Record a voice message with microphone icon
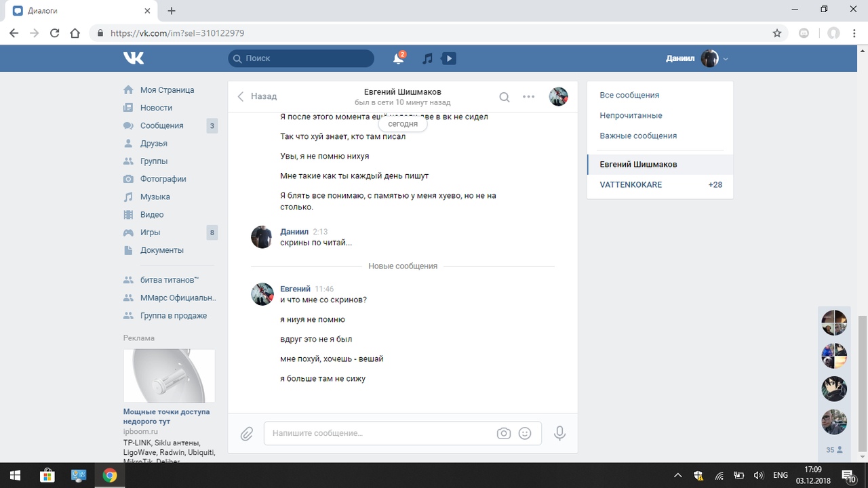The width and height of the screenshot is (868, 488). coord(559,433)
